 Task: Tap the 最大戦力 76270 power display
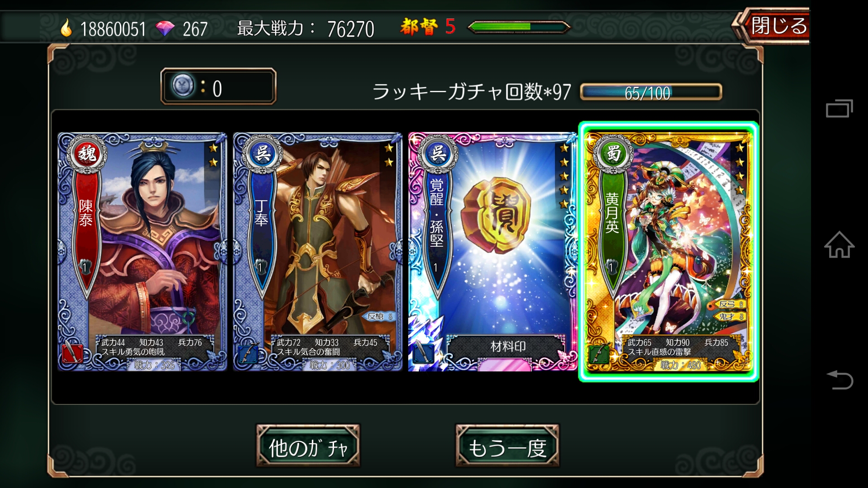tap(306, 28)
